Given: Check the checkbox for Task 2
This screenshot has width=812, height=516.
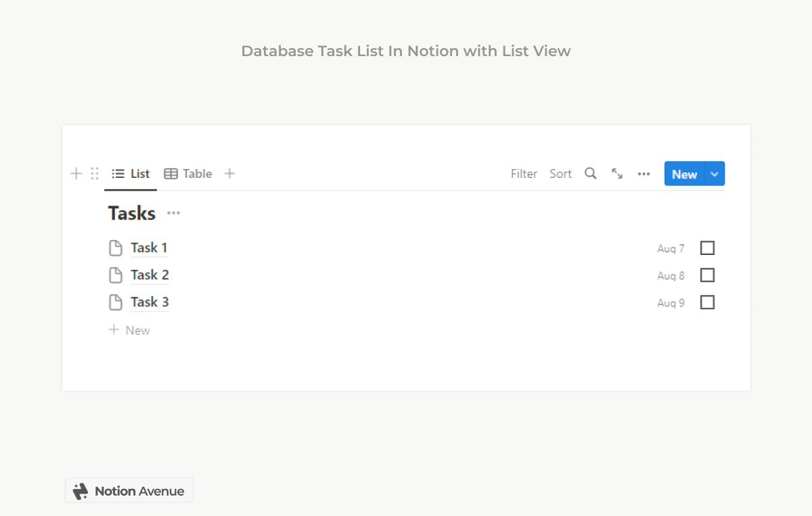Looking at the screenshot, I should 707,275.
